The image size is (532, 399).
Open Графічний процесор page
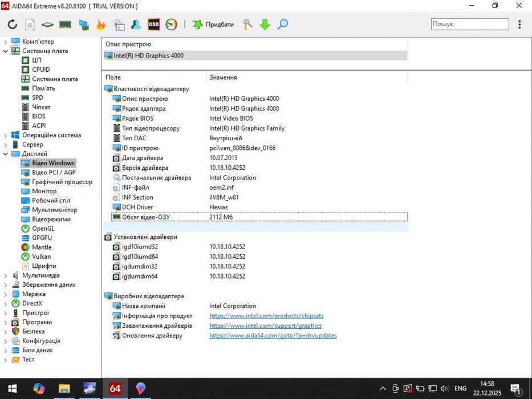(x=62, y=182)
